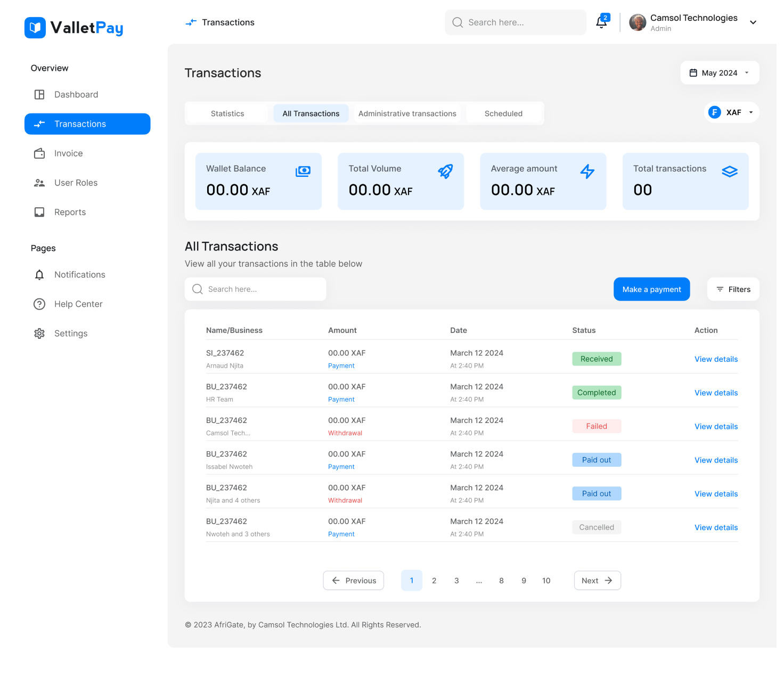Open the Help Center question mark icon
784x675 pixels.
click(39, 304)
